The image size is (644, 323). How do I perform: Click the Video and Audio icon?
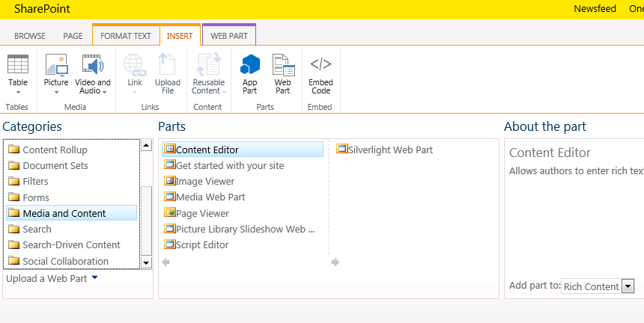point(92,65)
